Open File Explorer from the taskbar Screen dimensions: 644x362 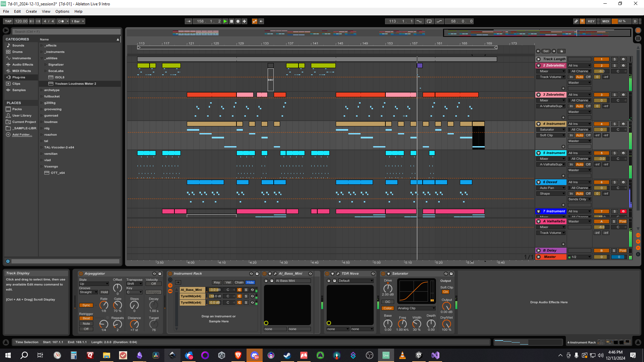click(106, 355)
